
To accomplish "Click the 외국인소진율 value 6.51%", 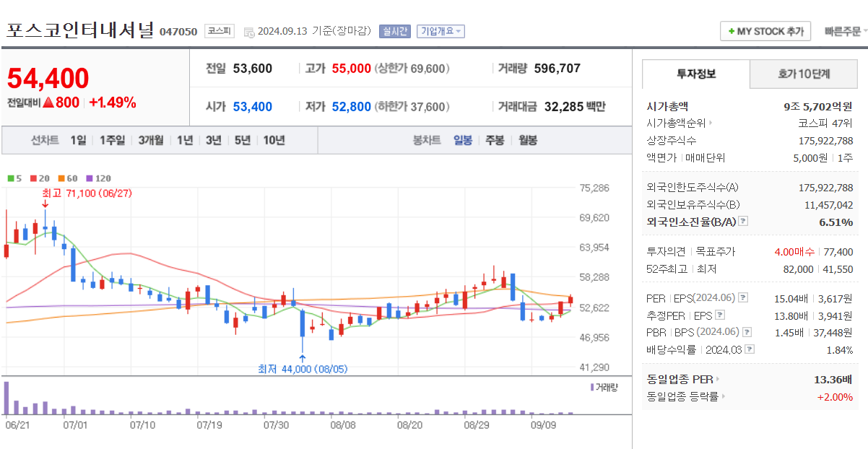I will coord(836,222).
